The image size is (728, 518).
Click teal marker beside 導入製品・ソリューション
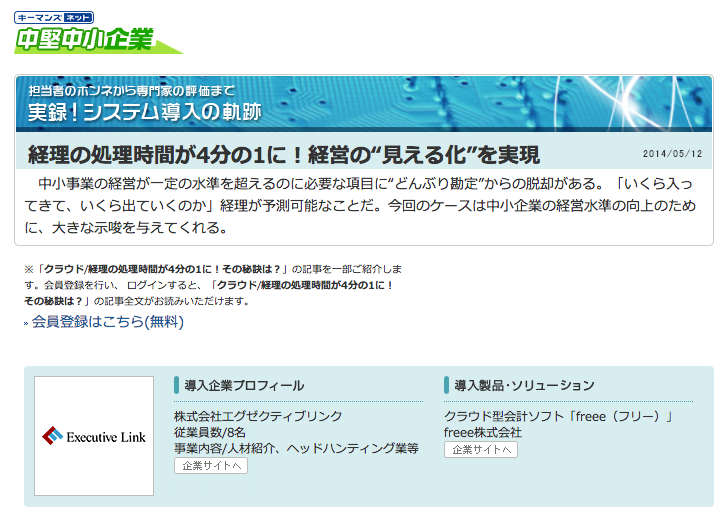pyautogui.click(x=447, y=385)
